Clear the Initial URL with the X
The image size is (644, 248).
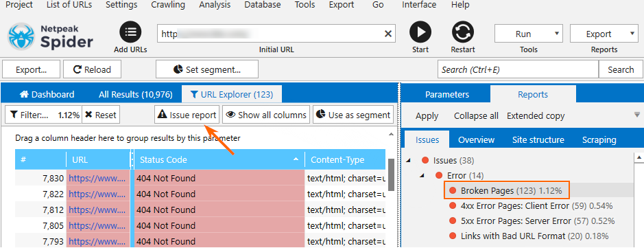pyautogui.click(x=387, y=34)
